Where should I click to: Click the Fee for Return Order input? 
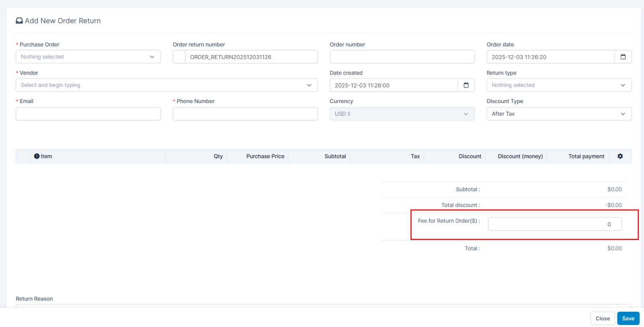[554, 224]
